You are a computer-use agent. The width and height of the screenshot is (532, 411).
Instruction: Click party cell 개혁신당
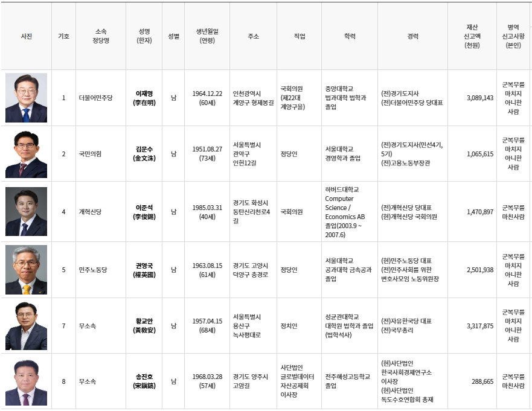[x=90, y=212]
